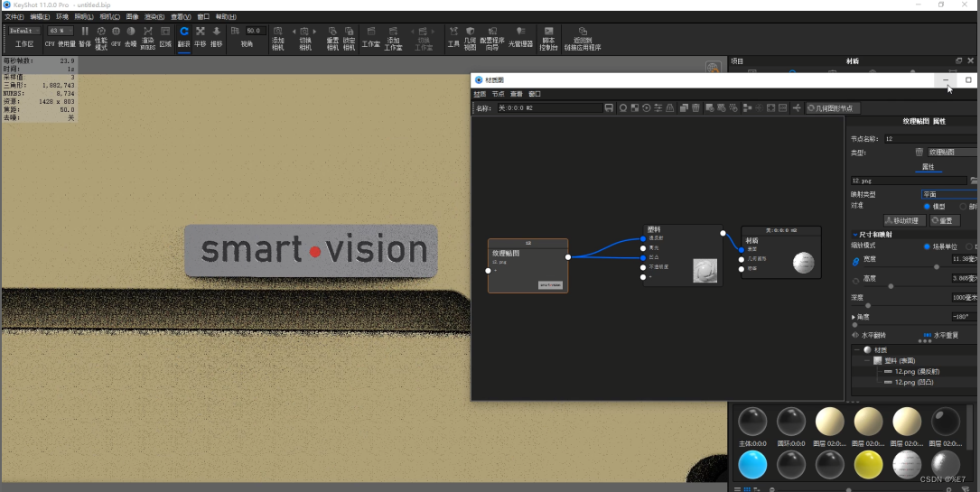Select blue material ball thumbnail
Screen dimensions: 980x492
pos(752,465)
